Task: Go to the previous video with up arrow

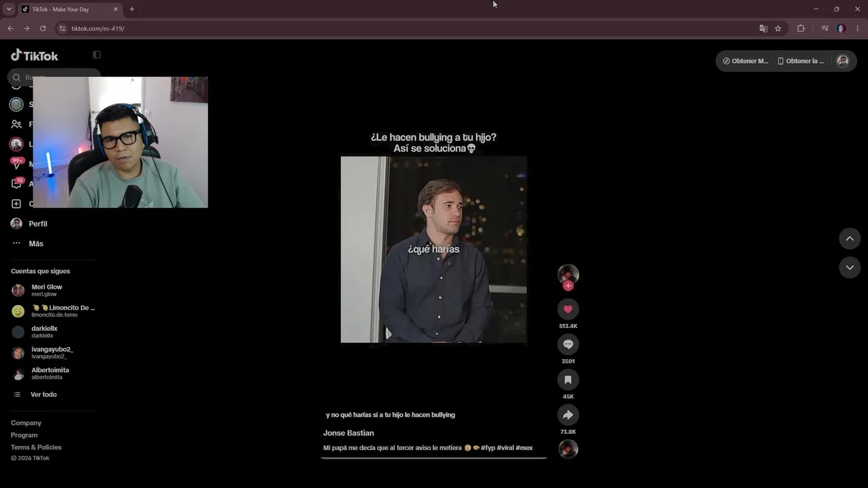Action: [x=850, y=239]
